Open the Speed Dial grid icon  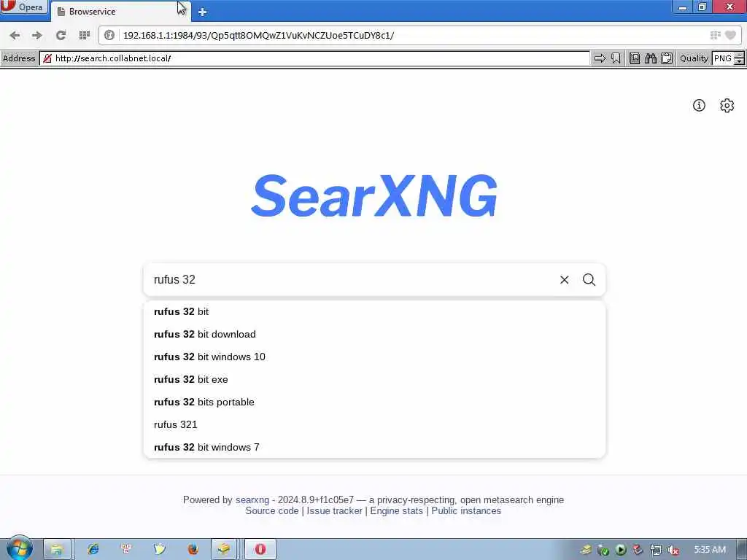pyautogui.click(x=85, y=35)
